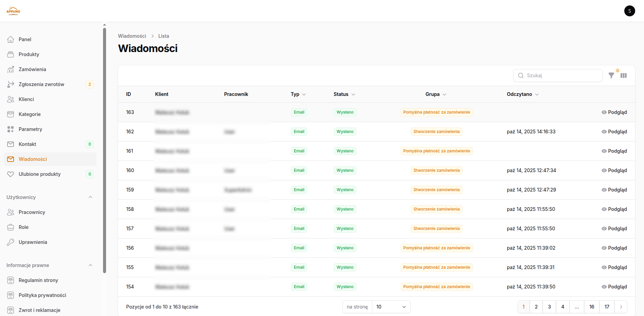This screenshot has width=644, height=316.
Task: Click the Applino logo
Action: pyautogui.click(x=13, y=11)
